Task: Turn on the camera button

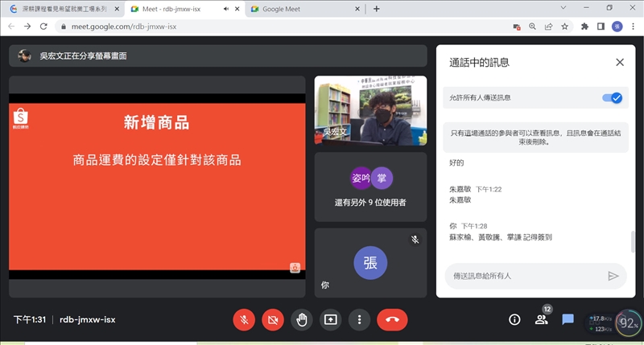Action: 273,319
